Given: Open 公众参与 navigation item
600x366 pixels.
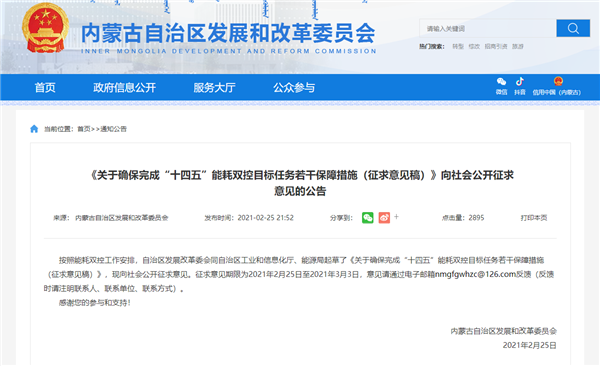Looking at the screenshot, I should (x=294, y=88).
